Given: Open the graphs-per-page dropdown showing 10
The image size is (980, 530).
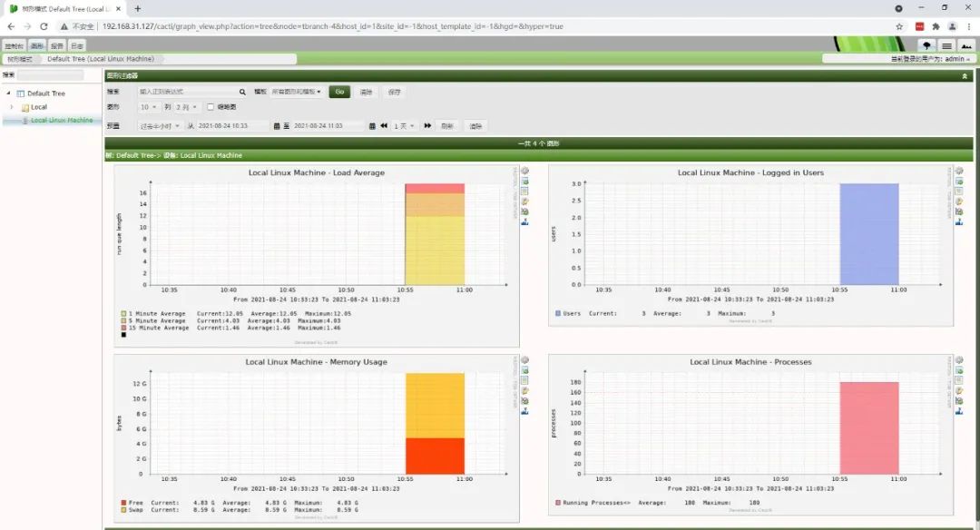Looking at the screenshot, I should (148, 107).
